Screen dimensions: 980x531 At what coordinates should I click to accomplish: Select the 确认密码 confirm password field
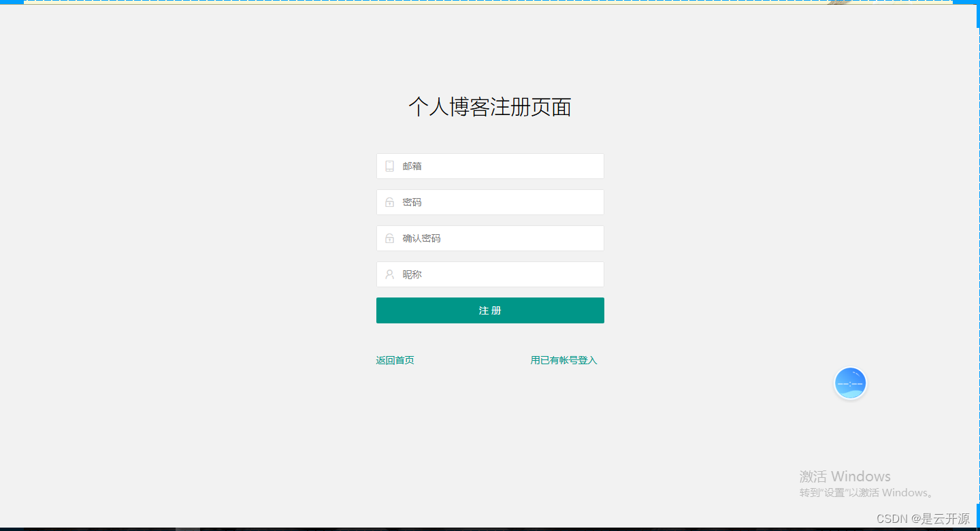pyautogui.click(x=490, y=238)
